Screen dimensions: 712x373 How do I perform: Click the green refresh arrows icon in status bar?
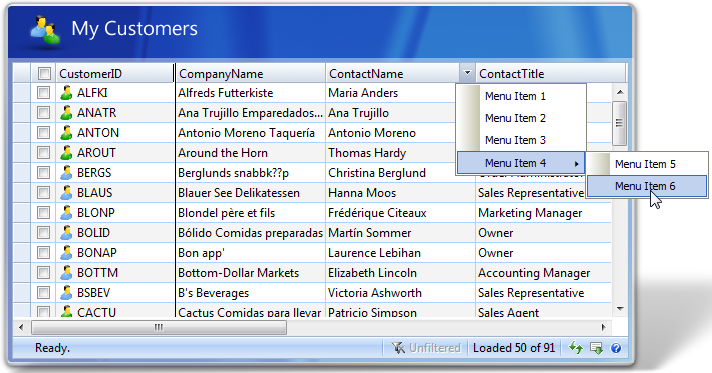point(576,348)
